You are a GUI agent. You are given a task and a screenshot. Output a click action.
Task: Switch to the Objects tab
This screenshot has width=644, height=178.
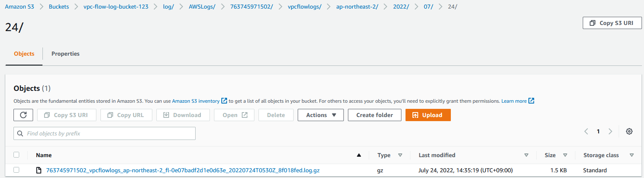[24, 54]
